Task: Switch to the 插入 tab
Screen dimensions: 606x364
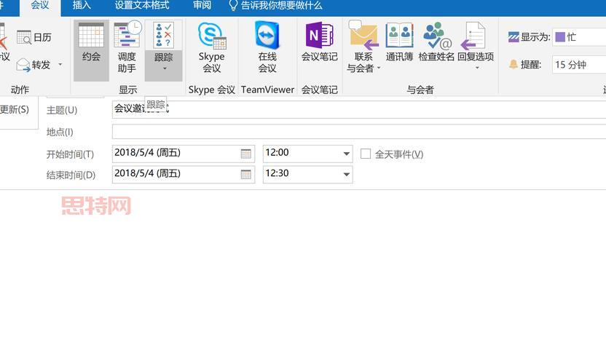Action: [x=82, y=6]
